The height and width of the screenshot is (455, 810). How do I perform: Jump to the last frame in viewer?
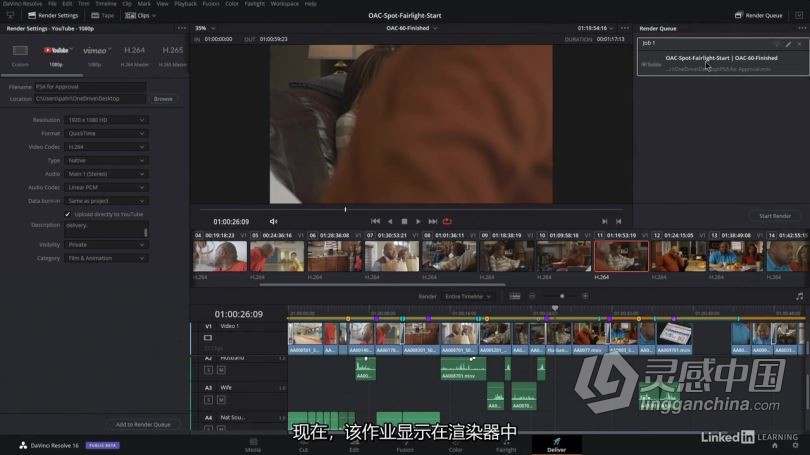[433, 221]
